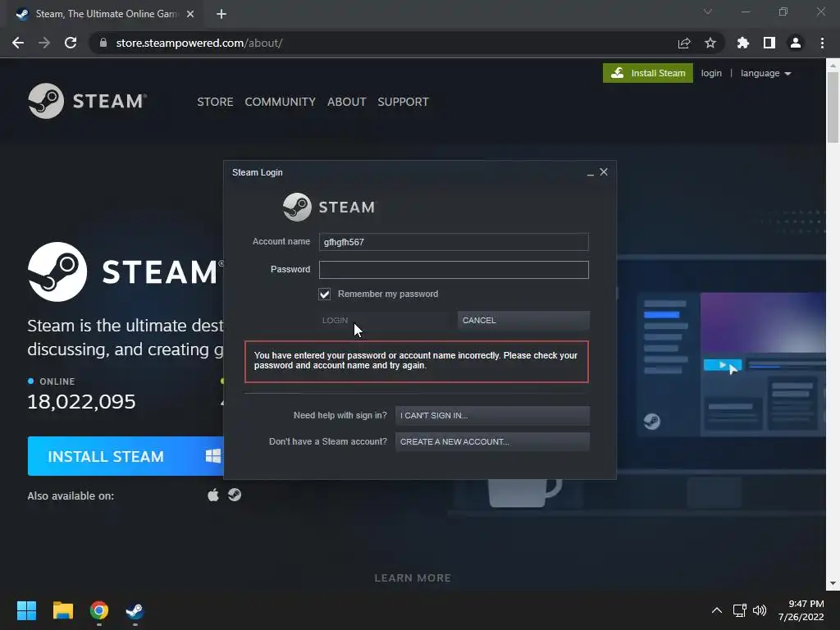Click the share page icon in address bar

click(684, 43)
